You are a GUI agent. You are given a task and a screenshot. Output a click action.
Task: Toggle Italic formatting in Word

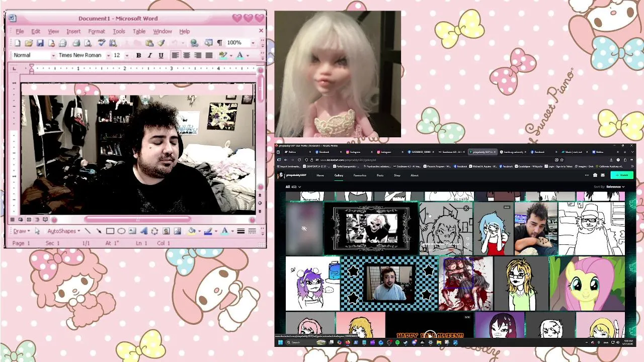[x=149, y=55]
